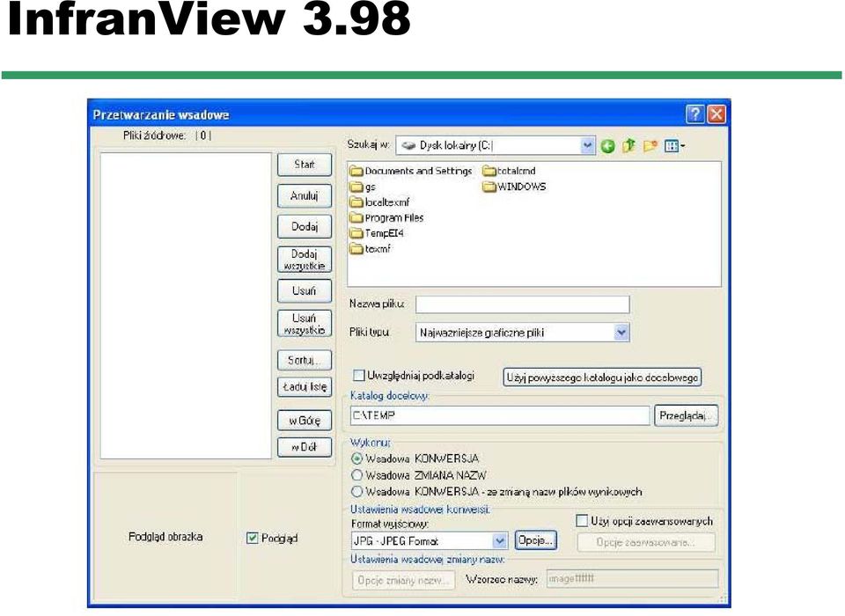Open the Format wyjściowy JPG dropdown

tap(500, 540)
